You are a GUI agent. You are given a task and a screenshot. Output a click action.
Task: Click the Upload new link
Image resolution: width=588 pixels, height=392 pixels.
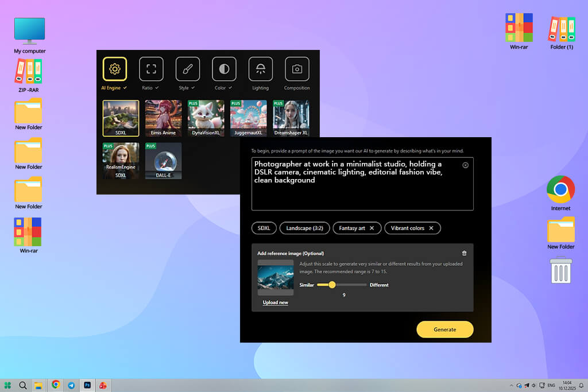click(x=275, y=302)
